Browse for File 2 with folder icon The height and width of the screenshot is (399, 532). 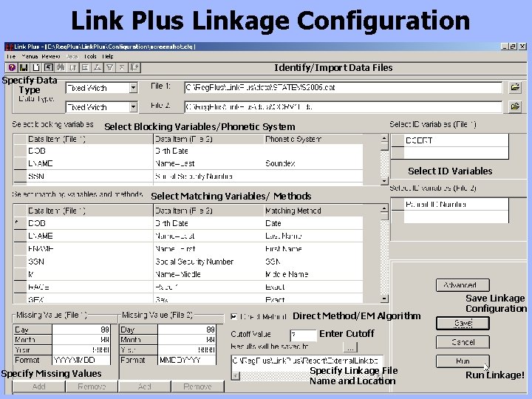(x=515, y=106)
